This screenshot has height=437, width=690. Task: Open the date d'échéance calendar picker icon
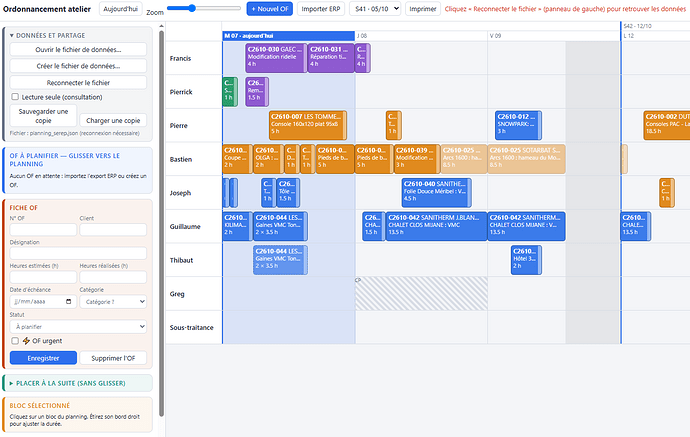(x=68, y=301)
